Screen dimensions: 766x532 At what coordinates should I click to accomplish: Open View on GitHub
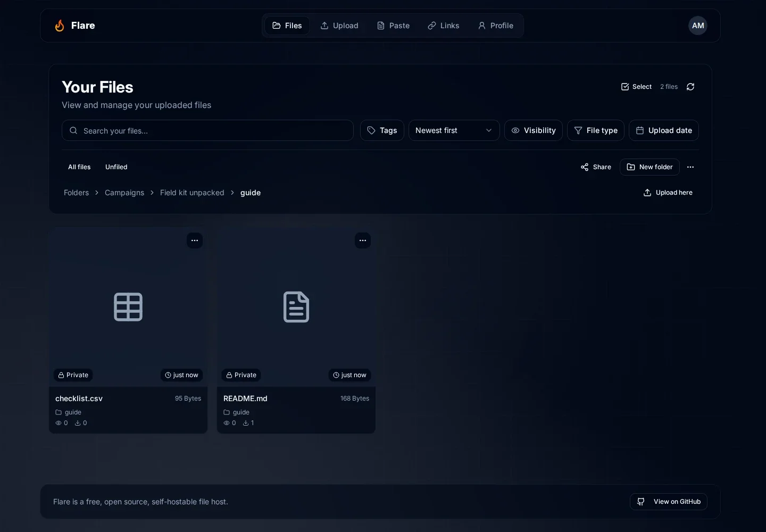tap(669, 502)
